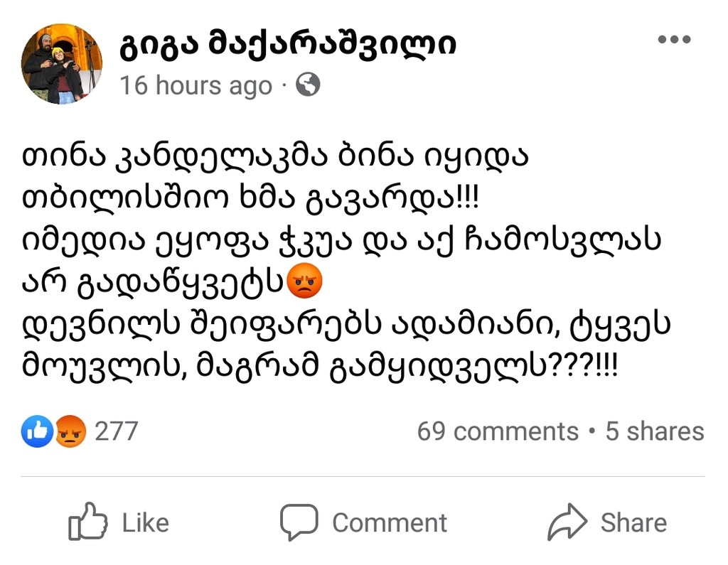Click the globe public audience icon
The width and height of the screenshot is (728, 565).
pos(308,86)
